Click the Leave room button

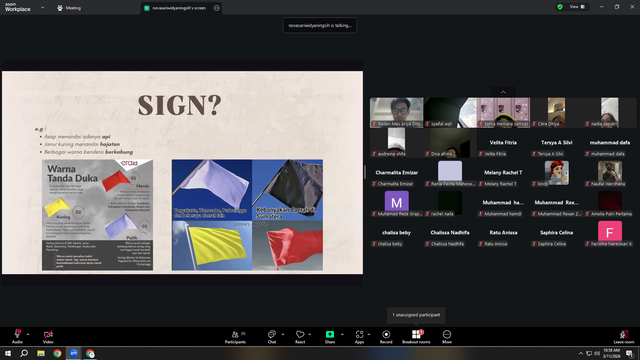(x=624, y=337)
